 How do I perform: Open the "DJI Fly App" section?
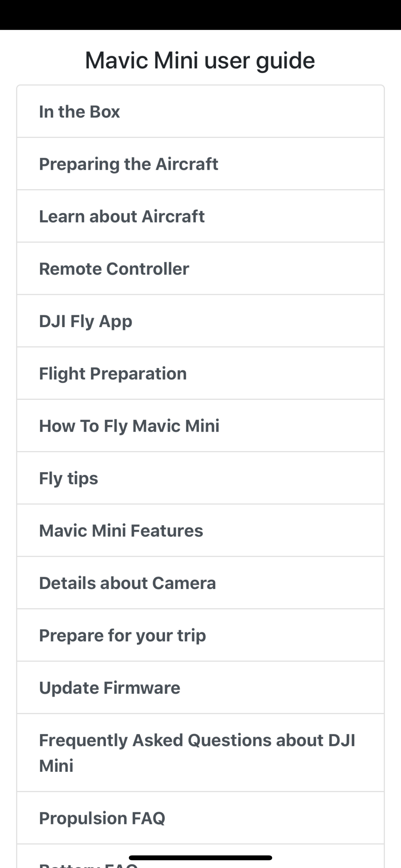(x=200, y=321)
